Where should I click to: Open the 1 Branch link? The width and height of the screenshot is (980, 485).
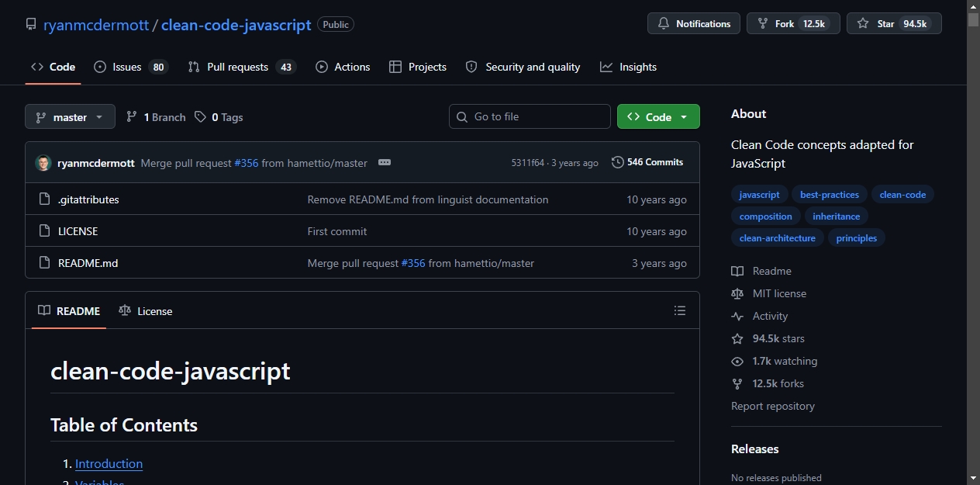[x=156, y=116]
